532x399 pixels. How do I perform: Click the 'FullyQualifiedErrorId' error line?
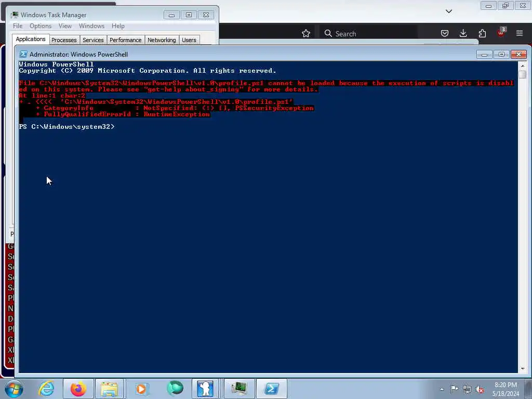(123, 114)
